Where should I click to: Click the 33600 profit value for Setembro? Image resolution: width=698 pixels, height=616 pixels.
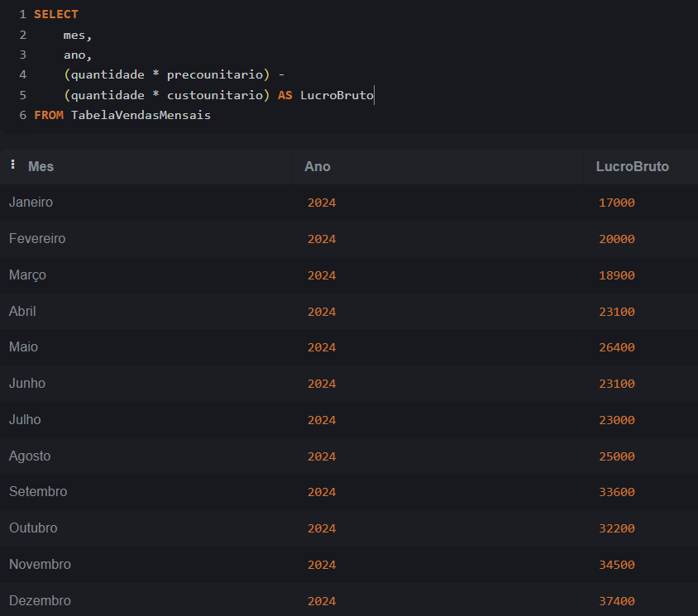coord(616,492)
